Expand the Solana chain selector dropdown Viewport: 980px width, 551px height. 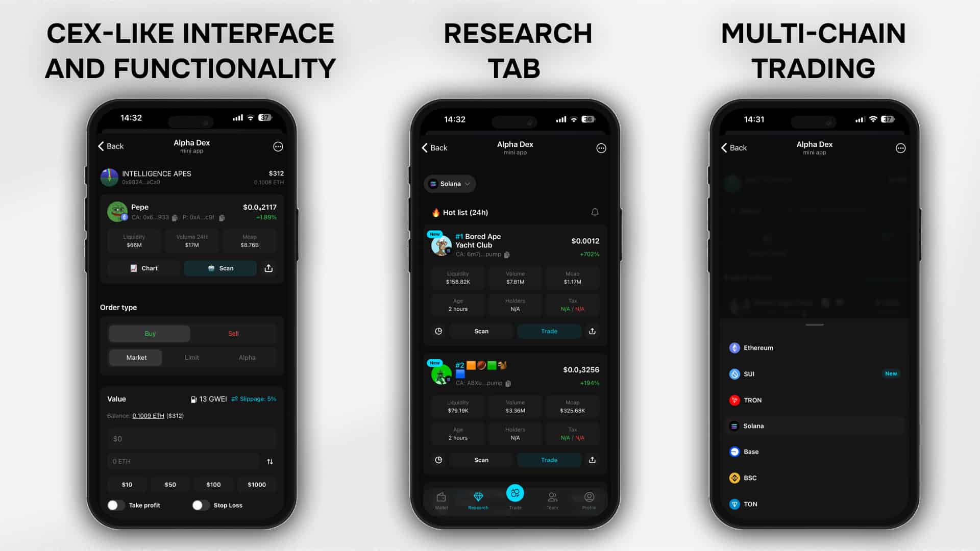click(x=449, y=184)
